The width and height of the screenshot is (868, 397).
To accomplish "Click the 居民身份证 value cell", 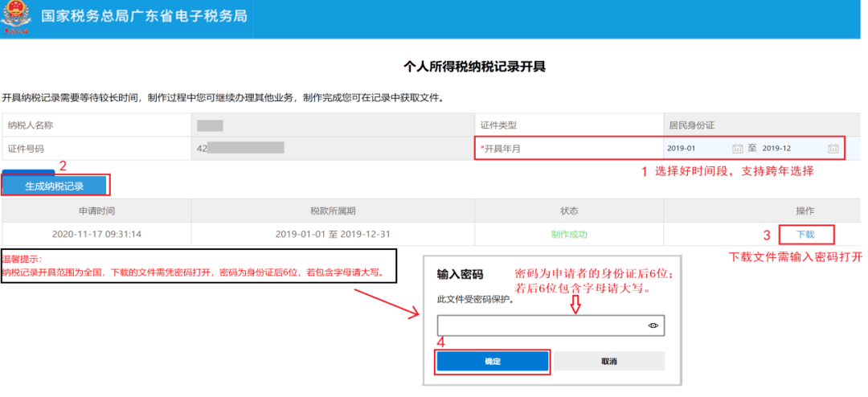I will [x=762, y=125].
